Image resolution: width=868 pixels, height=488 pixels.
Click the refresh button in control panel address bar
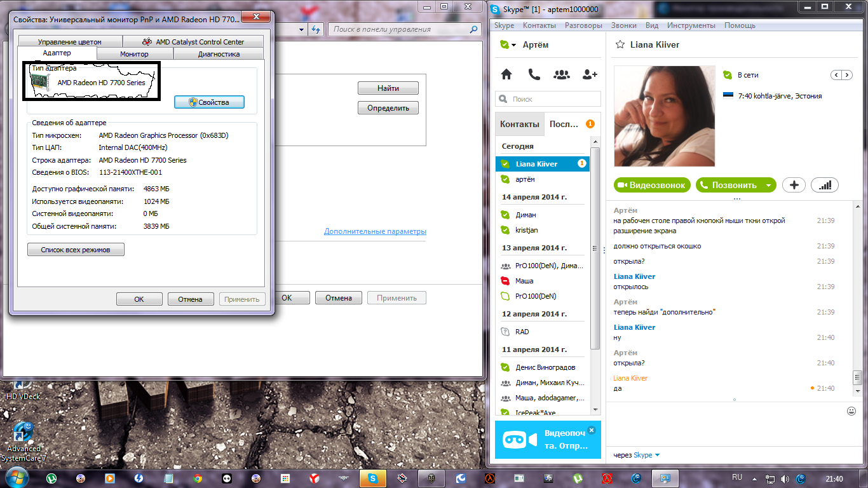pos(316,29)
